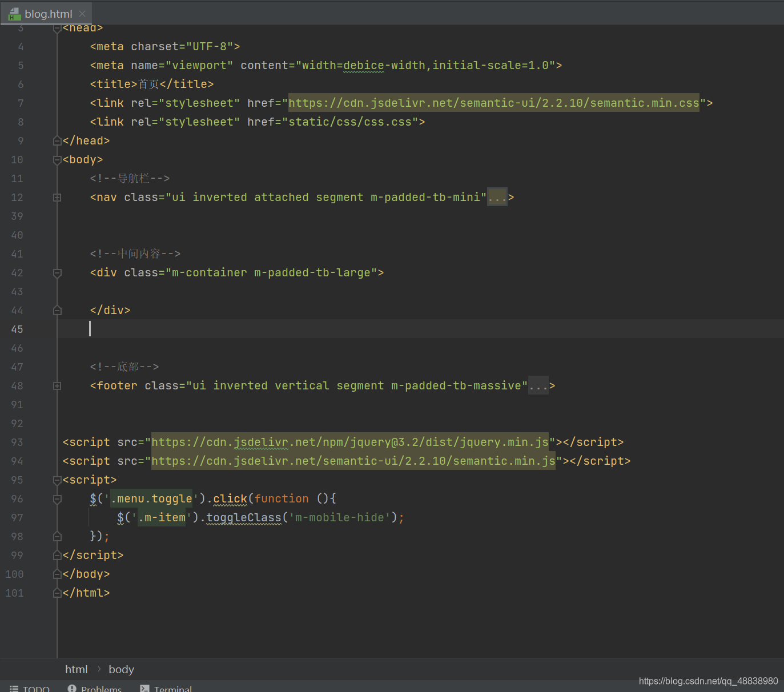Close the blog.html tab

pos(82,14)
